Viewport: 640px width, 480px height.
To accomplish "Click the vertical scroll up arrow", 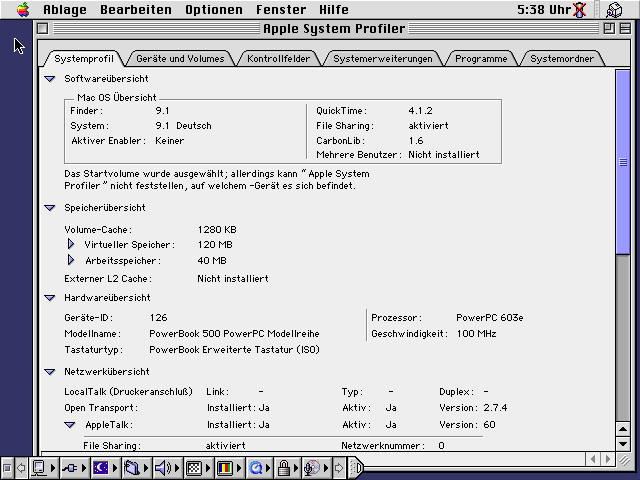I will click(x=623, y=429).
